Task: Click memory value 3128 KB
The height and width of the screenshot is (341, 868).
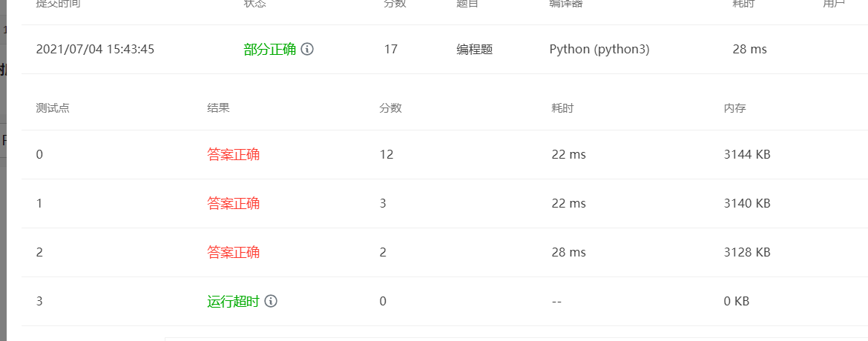Action: [x=747, y=253]
